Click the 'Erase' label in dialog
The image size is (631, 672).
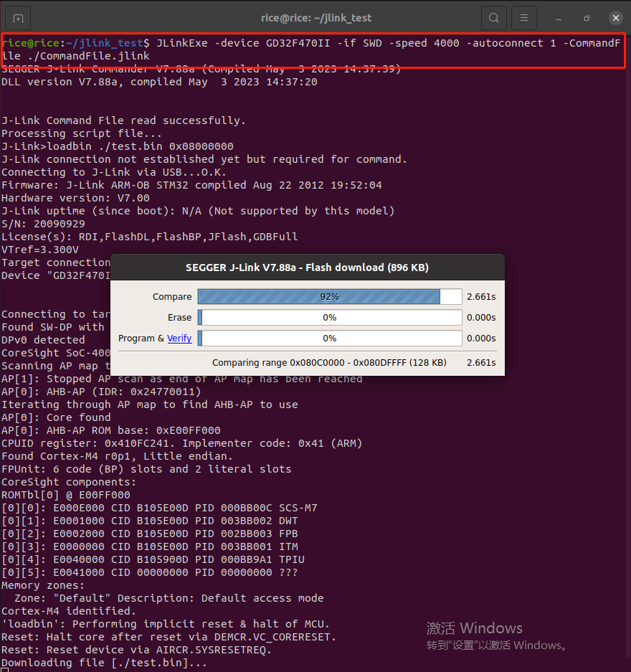coord(179,318)
